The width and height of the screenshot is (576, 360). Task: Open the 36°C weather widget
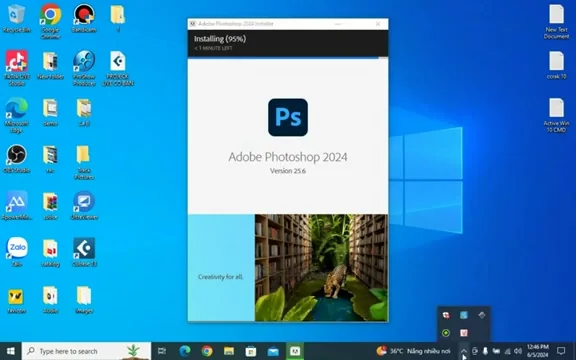pos(414,351)
